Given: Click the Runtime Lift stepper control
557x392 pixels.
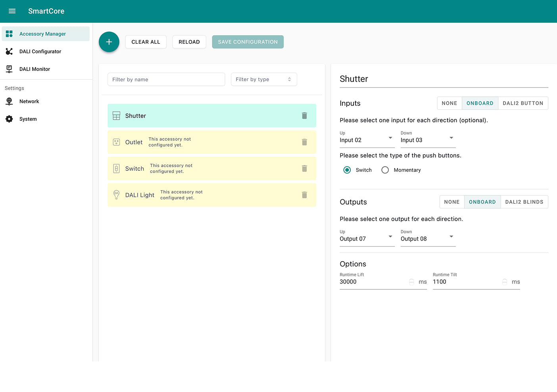Looking at the screenshot, I should pyautogui.click(x=412, y=282).
